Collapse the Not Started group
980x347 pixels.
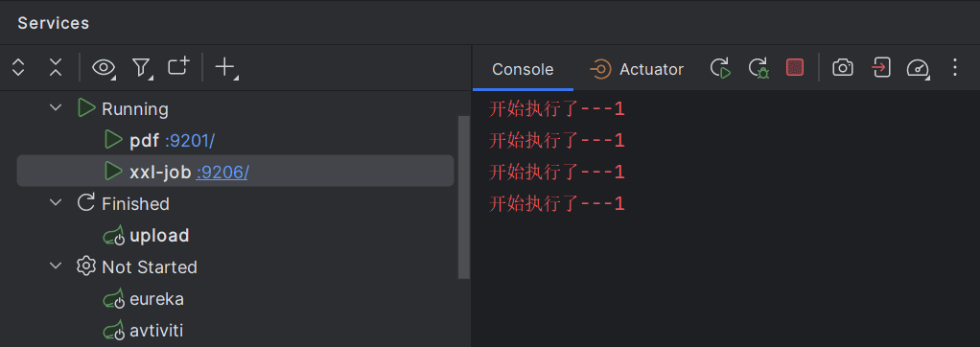(x=56, y=266)
